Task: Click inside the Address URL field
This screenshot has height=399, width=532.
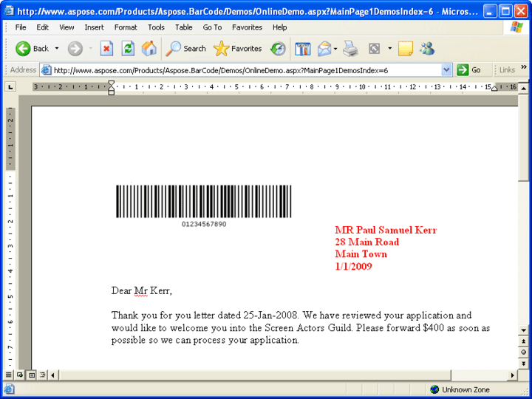Action: click(246, 70)
